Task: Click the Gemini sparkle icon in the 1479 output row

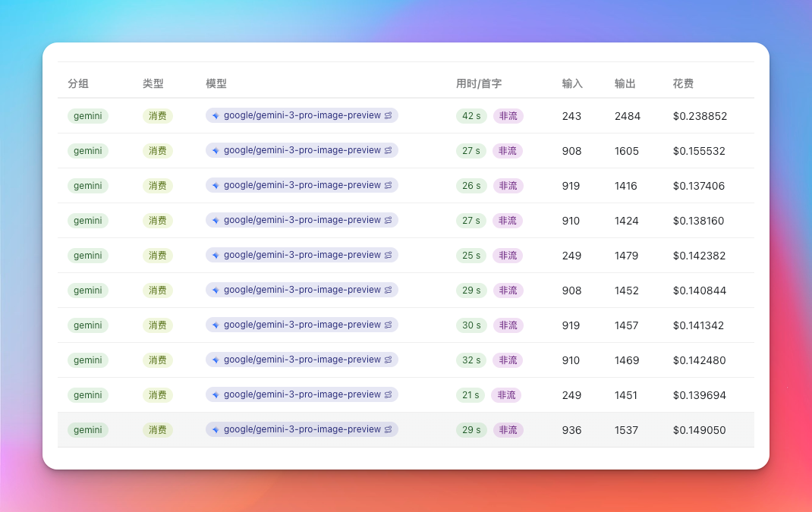Action: click(216, 255)
